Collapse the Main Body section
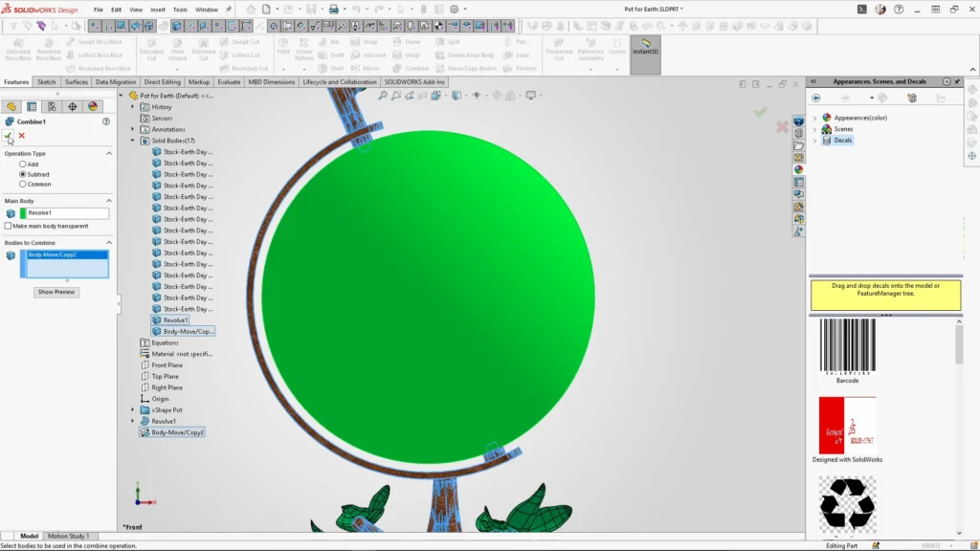The height and width of the screenshot is (551, 980). point(109,201)
